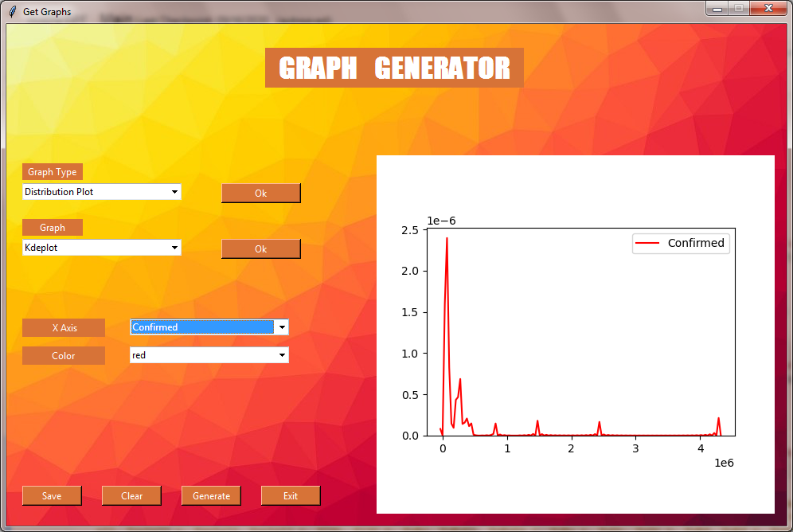Open the Kdeplot graph combo box arrow
Screen dimensions: 793x532
(x=174, y=248)
